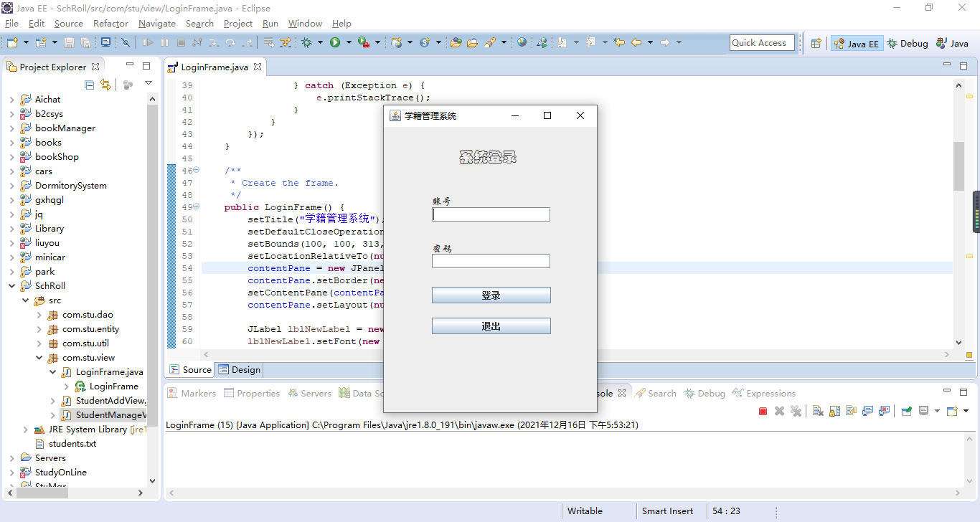Switch to the Design tab of the editor

(240, 370)
